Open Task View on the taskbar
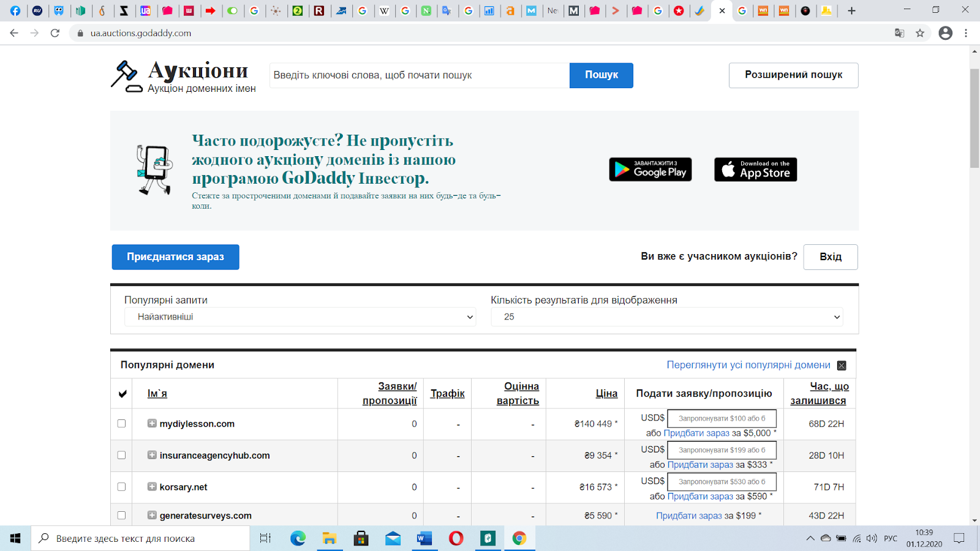980x551 pixels. click(265, 538)
